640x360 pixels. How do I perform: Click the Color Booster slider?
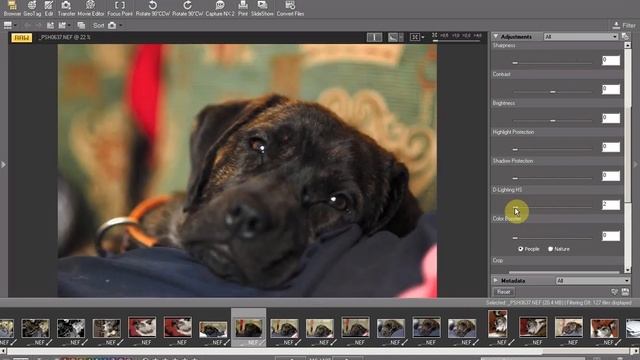coord(553,238)
